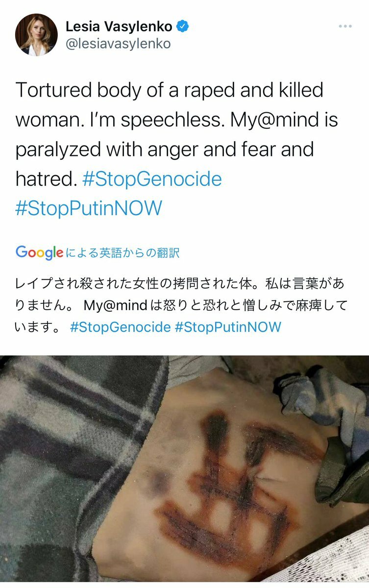Open the attached photo in the tweet
Viewport: 369px width, 588px height.
click(x=184, y=468)
